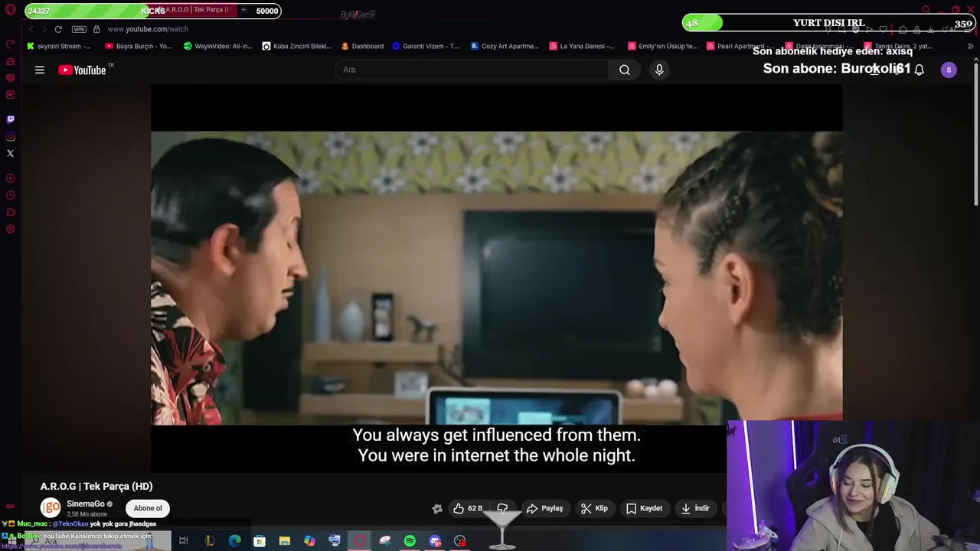Open Instagram in the Opera sidebar
This screenshot has width=980, height=551.
[10, 136]
